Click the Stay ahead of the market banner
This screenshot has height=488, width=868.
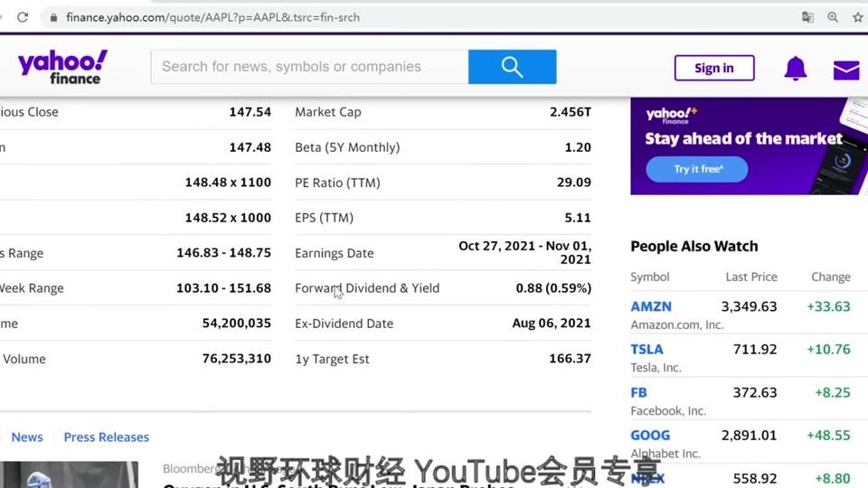click(x=749, y=146)
